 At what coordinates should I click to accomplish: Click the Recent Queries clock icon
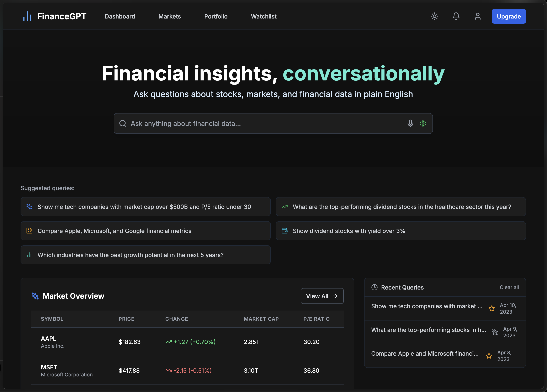(374, 287)
